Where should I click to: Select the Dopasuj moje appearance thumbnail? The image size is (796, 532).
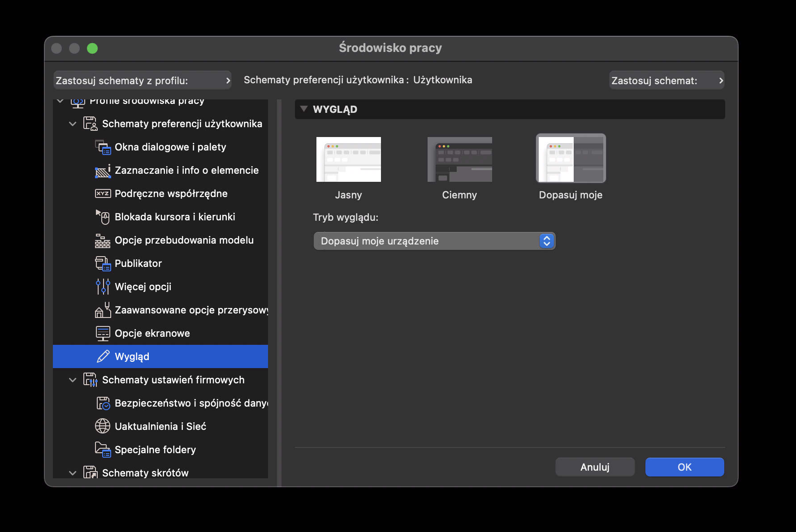tap(571, 159)
